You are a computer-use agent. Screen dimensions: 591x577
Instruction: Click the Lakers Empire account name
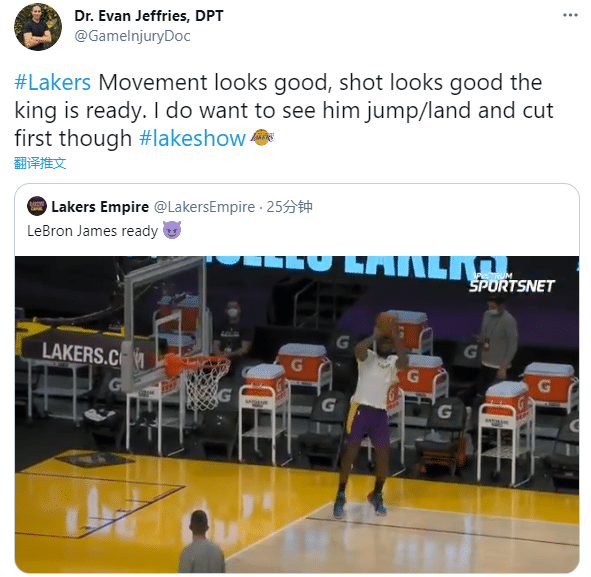tap(100, 207)
